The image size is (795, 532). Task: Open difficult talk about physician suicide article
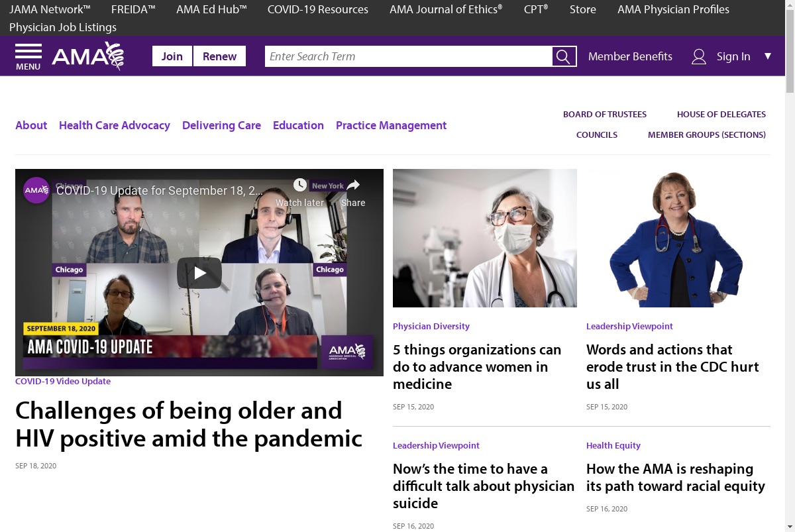484,486
